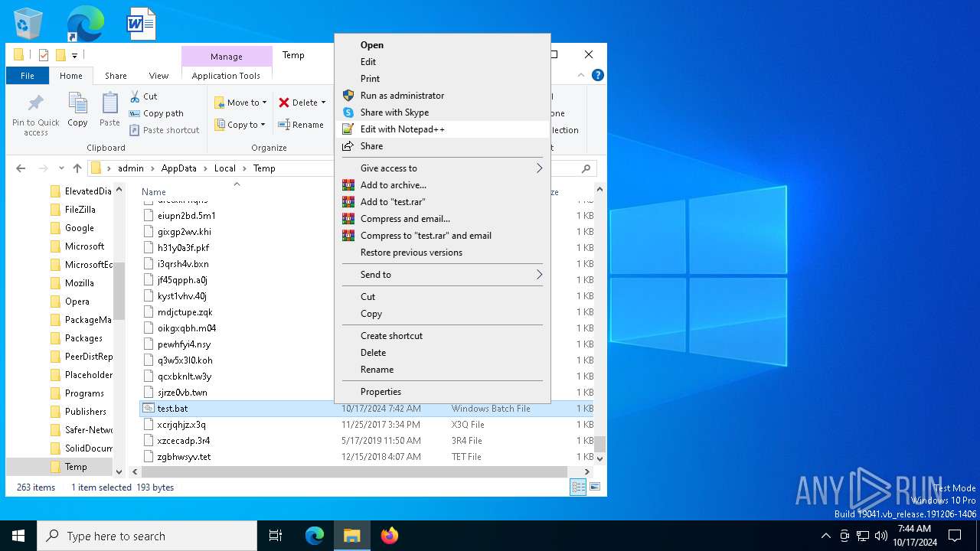The height and width of the screenshot is (551, 980).
Task: Click the navigation pane vertical scrollbar
Action: click(119, 291)
